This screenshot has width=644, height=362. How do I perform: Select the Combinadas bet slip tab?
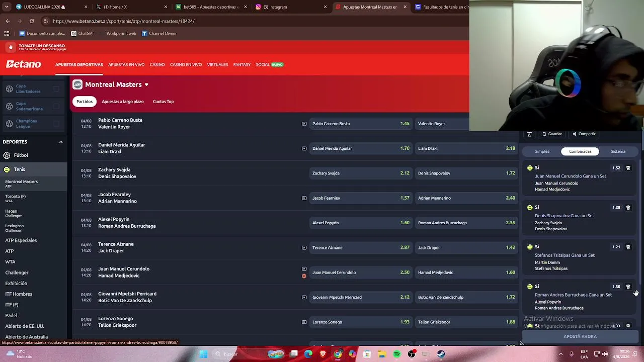click(x=580, y=151)
